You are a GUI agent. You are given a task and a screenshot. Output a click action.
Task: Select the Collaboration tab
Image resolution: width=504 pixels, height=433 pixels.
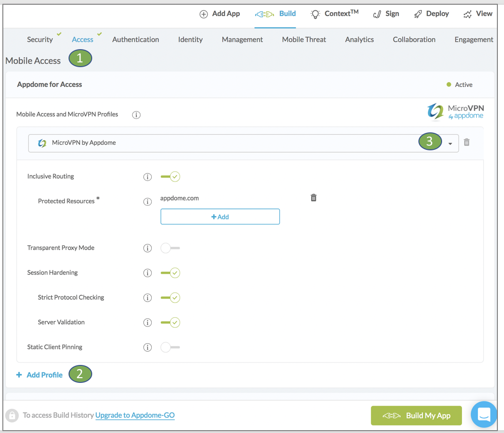pos(414,40)
